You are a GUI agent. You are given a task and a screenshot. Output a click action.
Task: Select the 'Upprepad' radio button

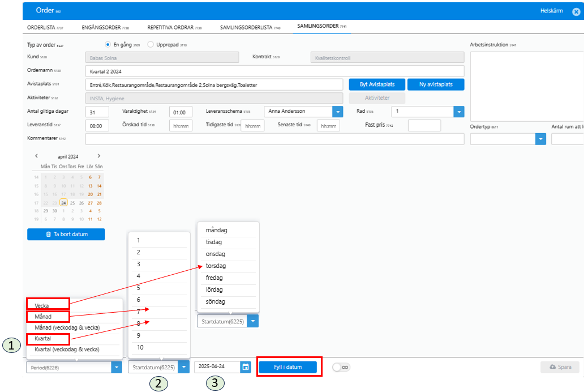151,44
